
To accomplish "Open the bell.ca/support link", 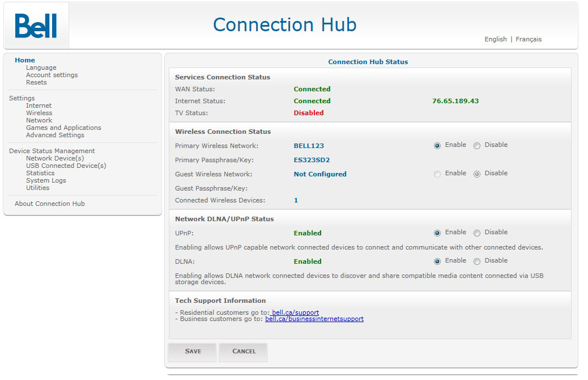I will coord(295,313).
